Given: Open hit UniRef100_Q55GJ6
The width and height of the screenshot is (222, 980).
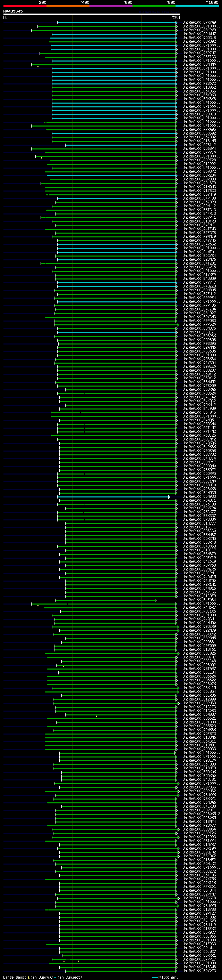Looking at the screenshot, I should tap(199, 38).
